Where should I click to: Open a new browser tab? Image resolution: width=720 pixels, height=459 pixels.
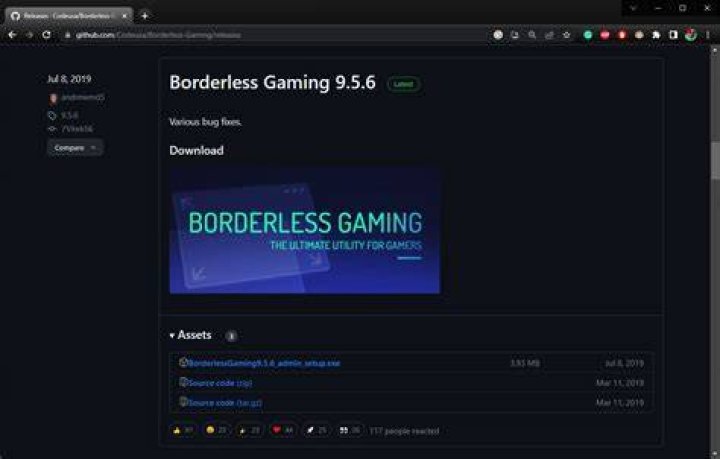145,16
